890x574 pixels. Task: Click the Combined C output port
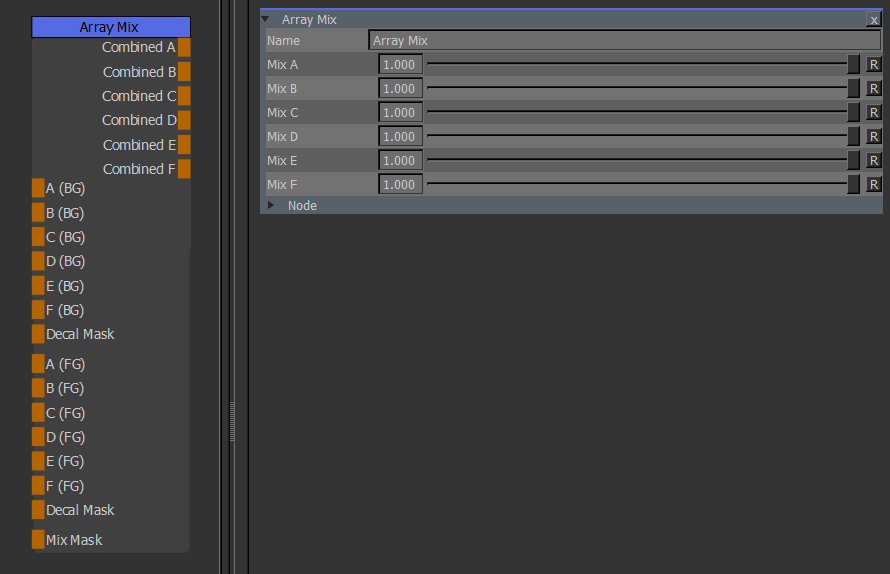tap(184, 96)
